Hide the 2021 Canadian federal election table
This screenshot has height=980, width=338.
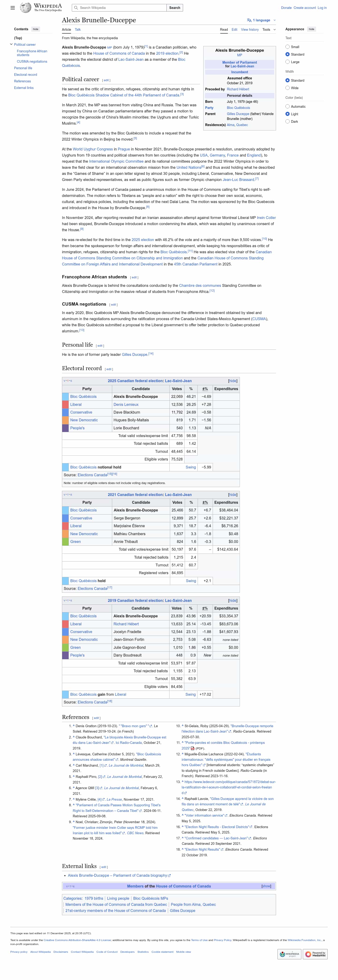tap(233, 495)
